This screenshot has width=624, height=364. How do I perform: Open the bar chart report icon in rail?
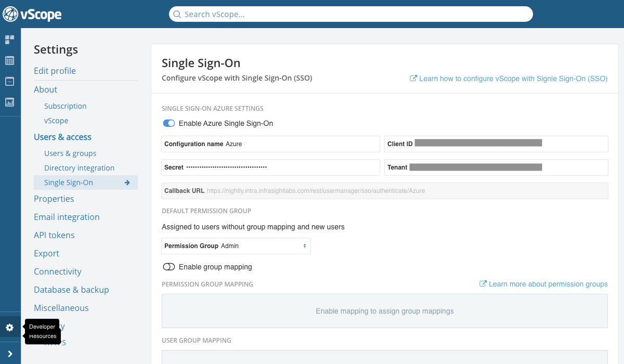[9, 102]
